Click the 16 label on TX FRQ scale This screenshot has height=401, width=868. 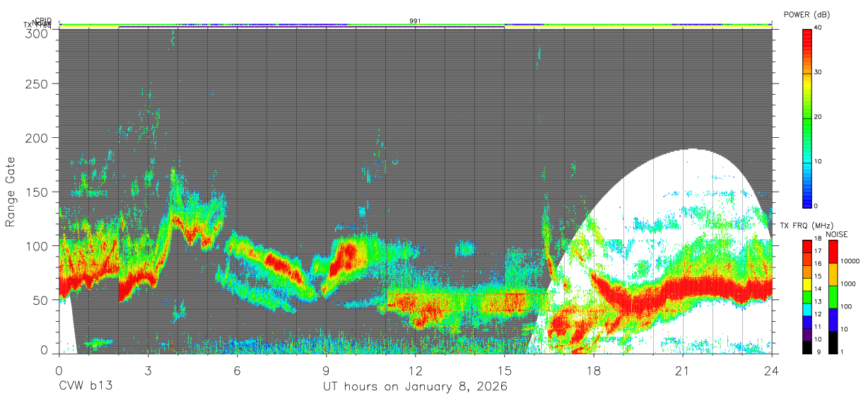click(x=816, y=264)
